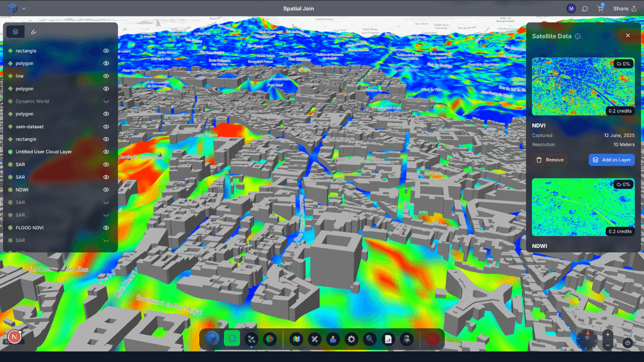The image size is (644, 362).
Task: Click Add as Layer for NDVI
Action: (611, 160)
